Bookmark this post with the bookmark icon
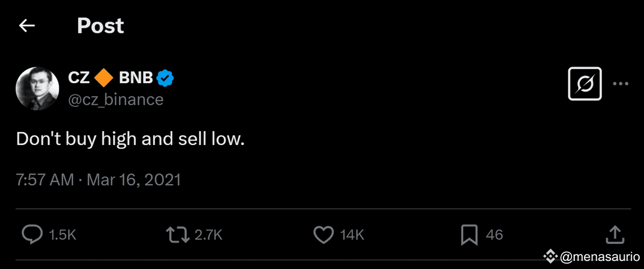This screenshot has height=269, width=644. [x=469, y=234]
